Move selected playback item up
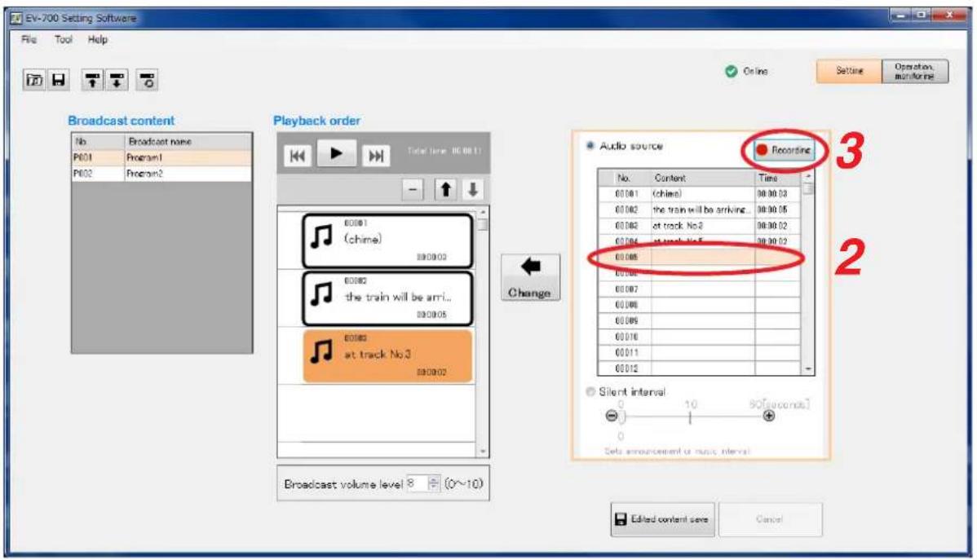Image resolution: width=977 pixels, height=560 pixels. tap(445, 189)
